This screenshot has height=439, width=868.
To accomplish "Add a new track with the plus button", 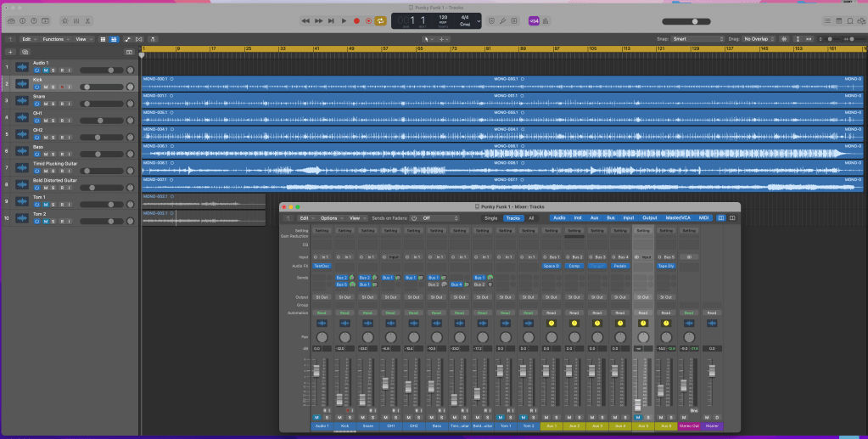I will point(11,52).
